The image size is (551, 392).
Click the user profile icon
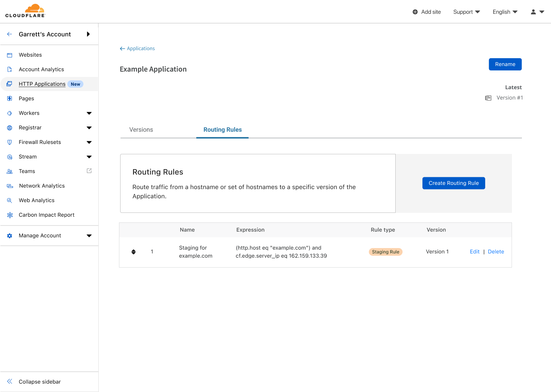click(533, 12)
